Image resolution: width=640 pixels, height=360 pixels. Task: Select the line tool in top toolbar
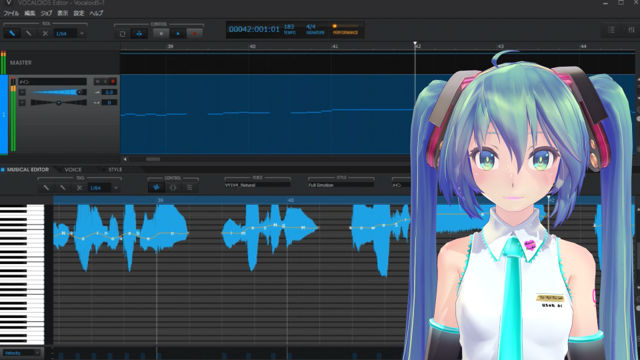coord(29,33)
